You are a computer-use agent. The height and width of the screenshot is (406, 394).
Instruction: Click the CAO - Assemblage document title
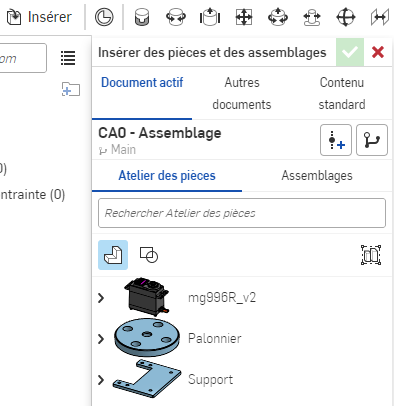[160, 133]
